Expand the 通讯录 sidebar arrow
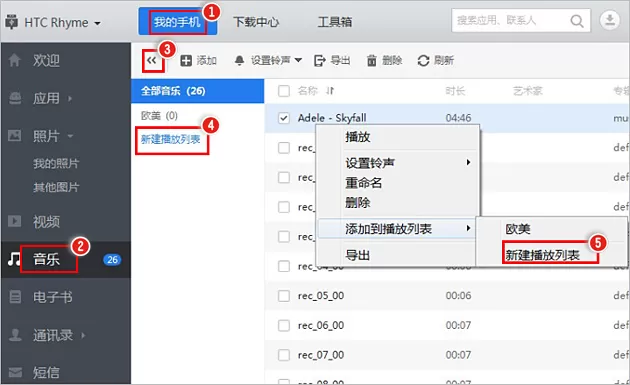 point(83,335)
